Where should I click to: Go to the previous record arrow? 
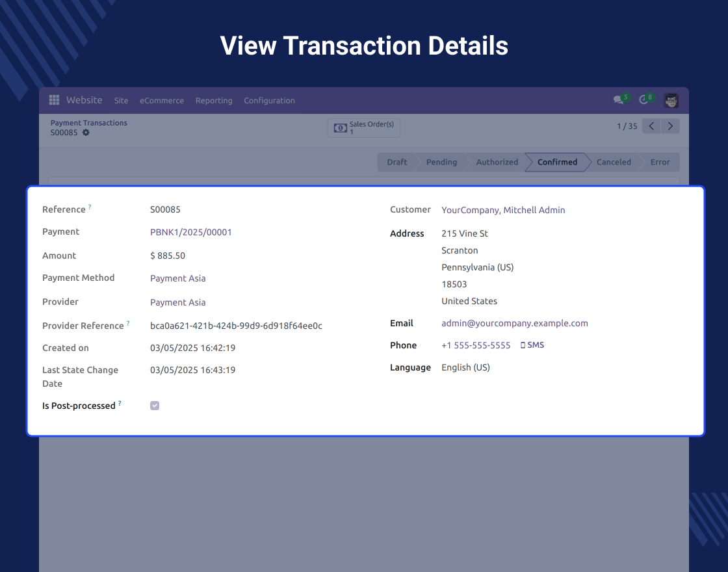651,126
